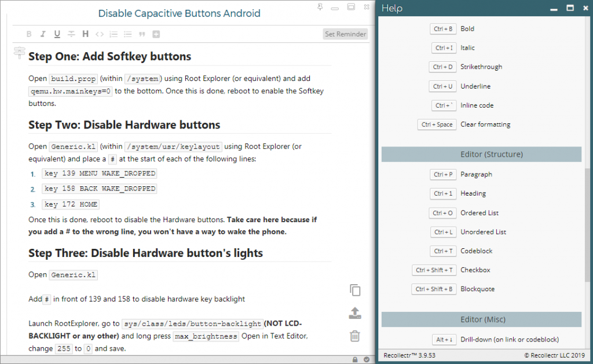
Task: Pin the note window with the pushpin icon
Action: tap(320, 7)
